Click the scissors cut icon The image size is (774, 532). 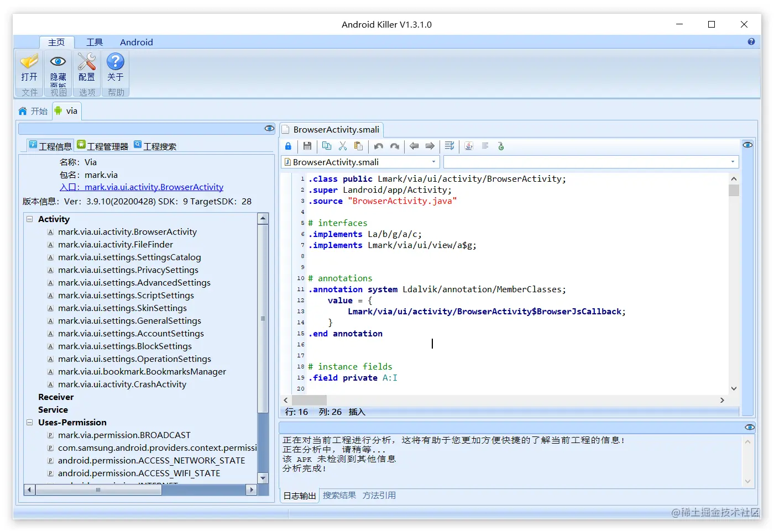(343, 146)
